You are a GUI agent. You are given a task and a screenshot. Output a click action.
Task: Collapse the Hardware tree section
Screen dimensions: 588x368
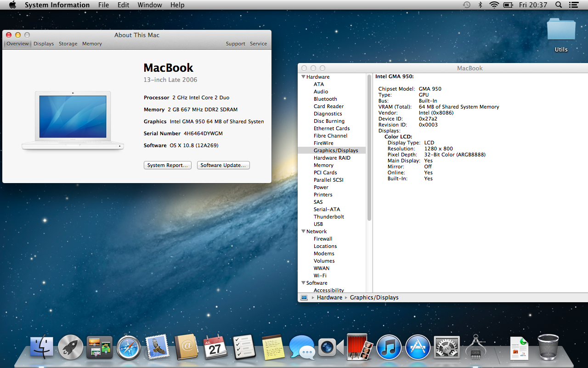click(304, 77)
